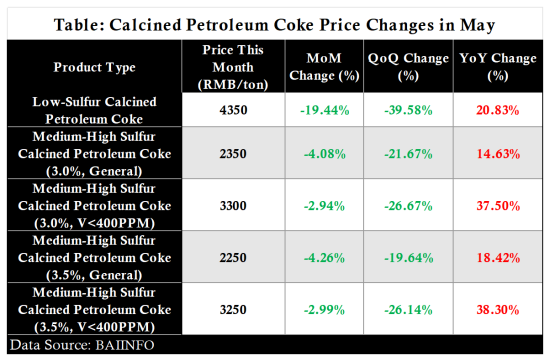Click the -39.58% QoQ value
550x361 pixels.
click(x=408, y=110)
